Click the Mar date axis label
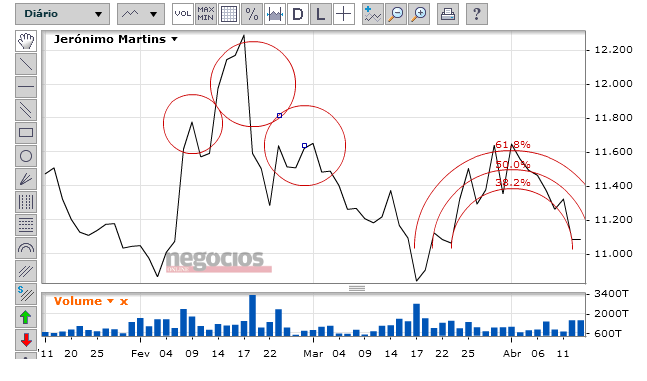The image size is (647, 381). coord(313,354)
